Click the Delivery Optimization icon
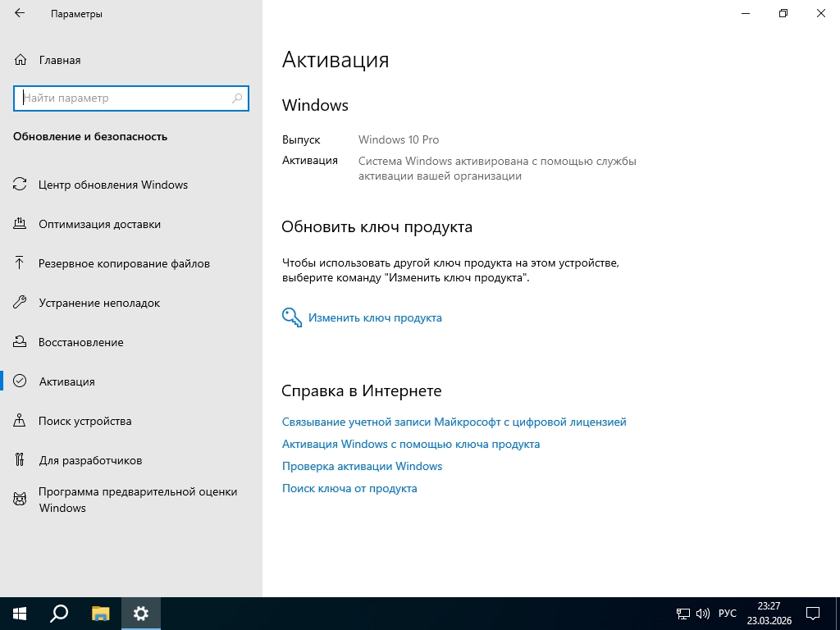Image resolution: width=840 pixels, height=630 pixels. (x=20, y=223)
